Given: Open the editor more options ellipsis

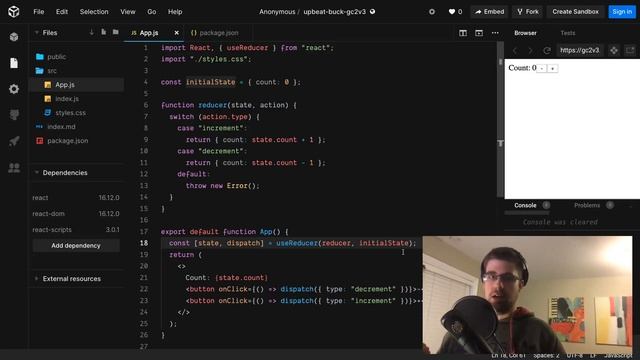Looking at the screenshot, I should click(495, 33).
